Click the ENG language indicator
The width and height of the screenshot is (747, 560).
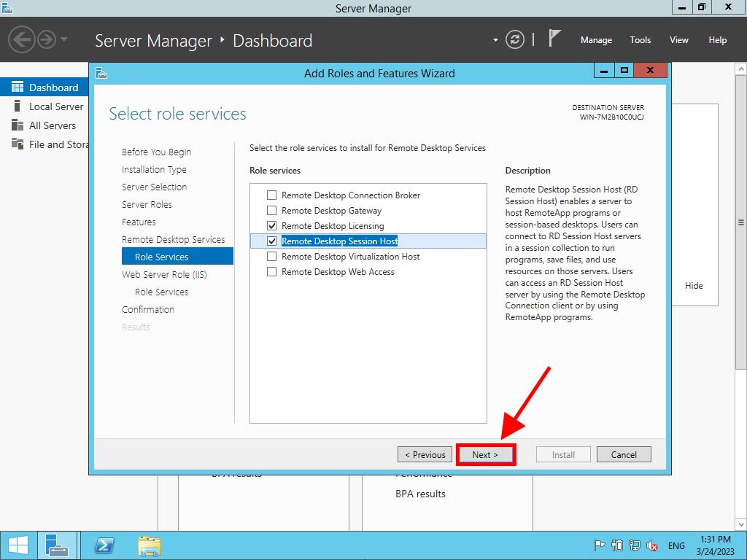click(x=676, y=545)
